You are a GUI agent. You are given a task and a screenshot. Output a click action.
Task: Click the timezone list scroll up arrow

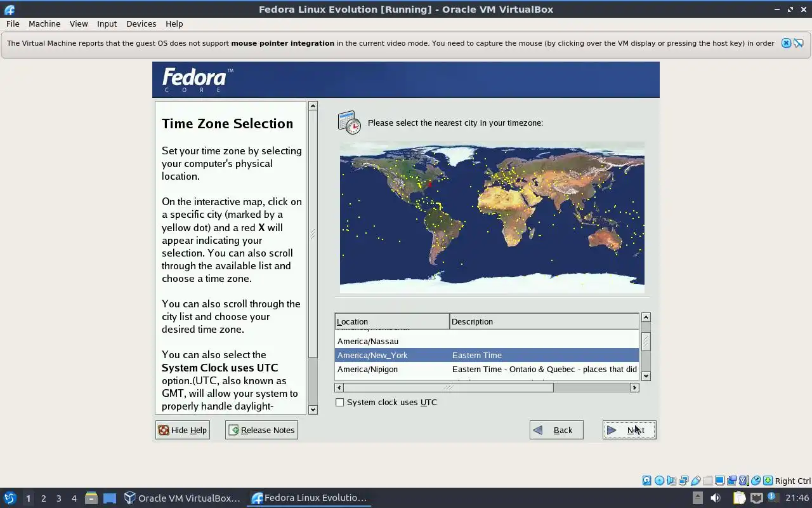point(646,317)
